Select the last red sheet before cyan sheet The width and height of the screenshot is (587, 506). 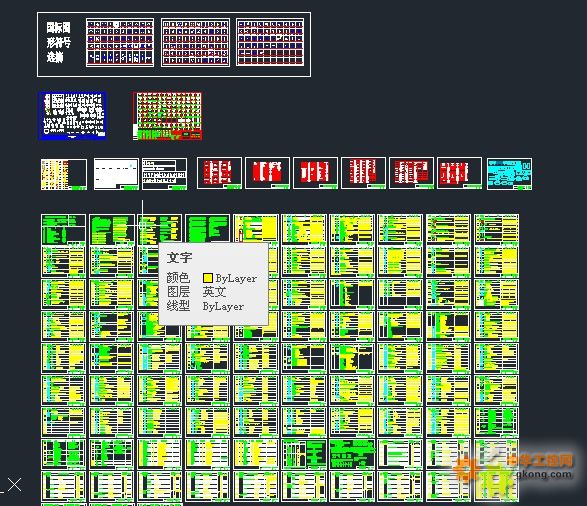[x=459, y=173]
